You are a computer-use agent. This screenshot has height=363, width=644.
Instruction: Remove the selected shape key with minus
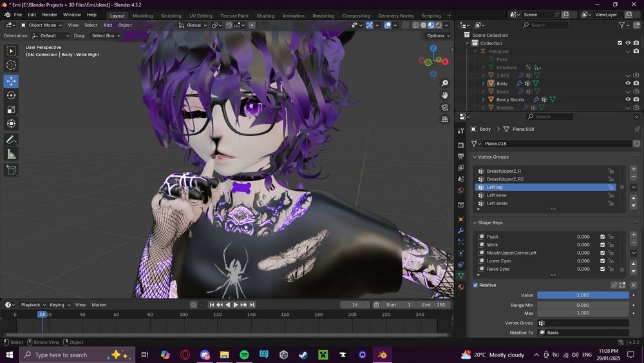(x=633, y=242)
